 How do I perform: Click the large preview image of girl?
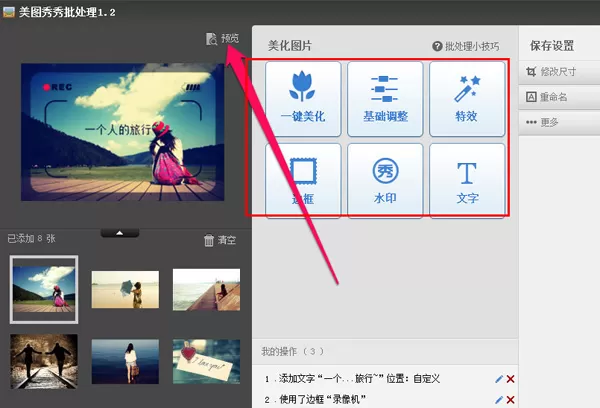pos(122,132)
